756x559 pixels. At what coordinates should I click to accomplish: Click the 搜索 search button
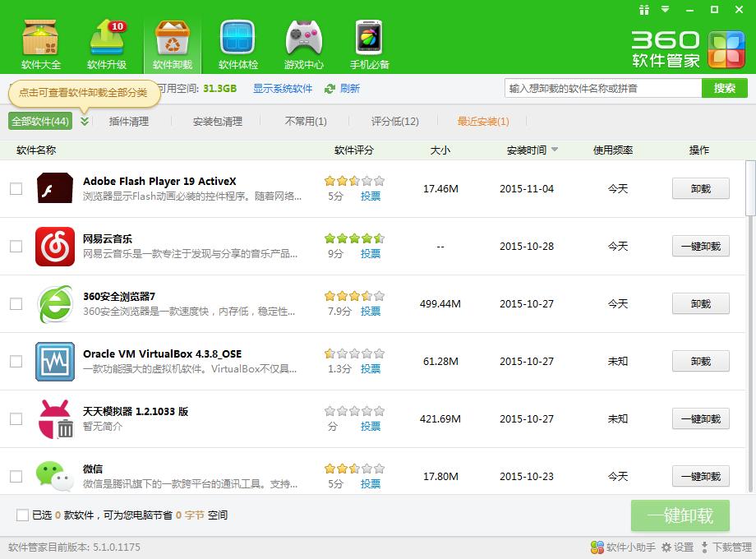point(725,88)
